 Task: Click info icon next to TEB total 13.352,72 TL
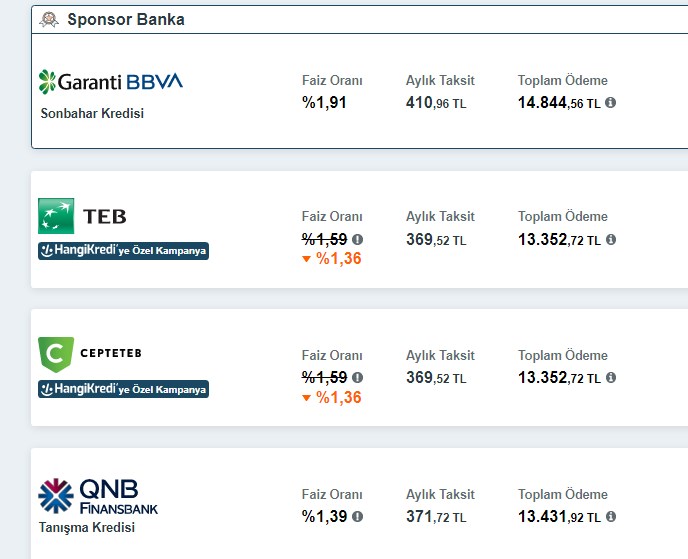coord(611,240)
